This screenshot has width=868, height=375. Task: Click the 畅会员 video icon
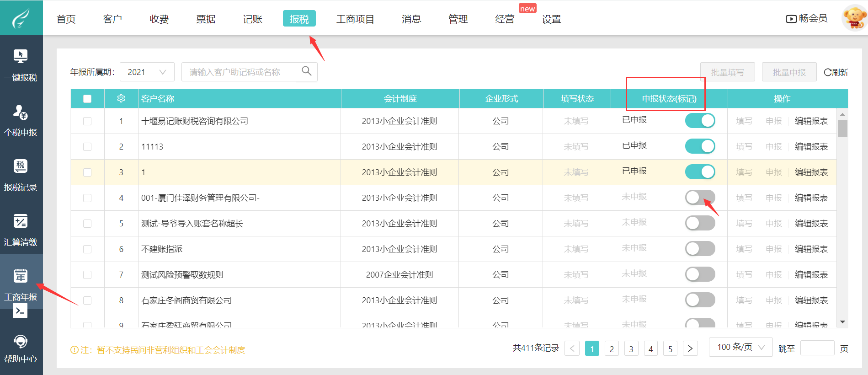(791, 19)
